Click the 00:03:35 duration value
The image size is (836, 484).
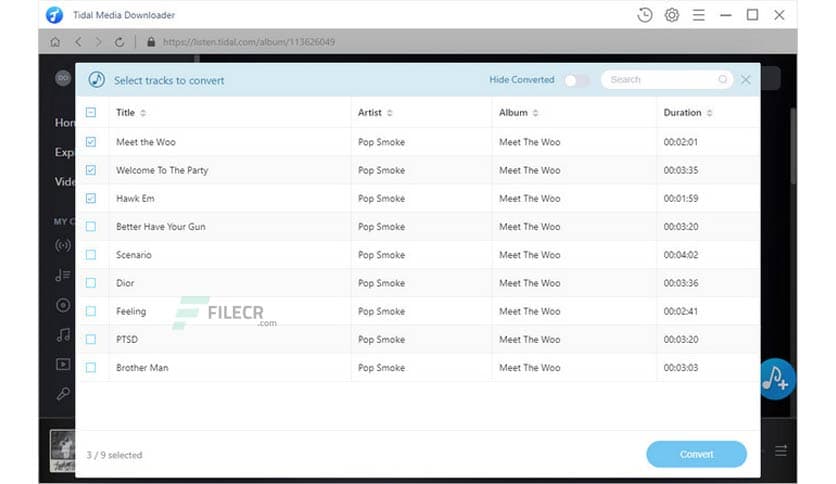pos(681,170)
